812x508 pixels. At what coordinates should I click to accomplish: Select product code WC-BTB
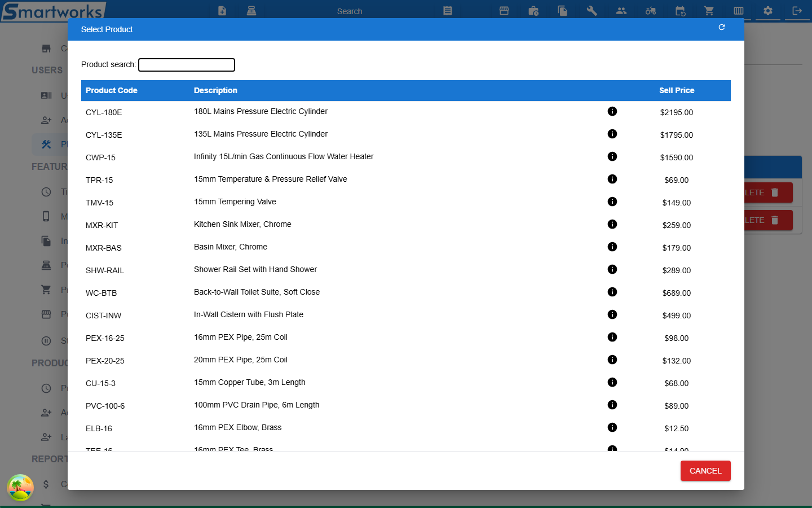[101, 293]
